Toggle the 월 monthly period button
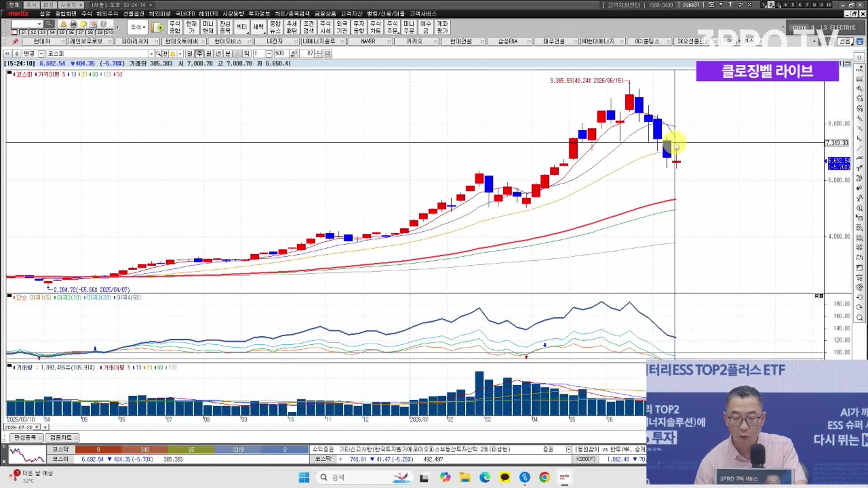Image resolution: width=868 pixels, height=488 pixels. 208,54
